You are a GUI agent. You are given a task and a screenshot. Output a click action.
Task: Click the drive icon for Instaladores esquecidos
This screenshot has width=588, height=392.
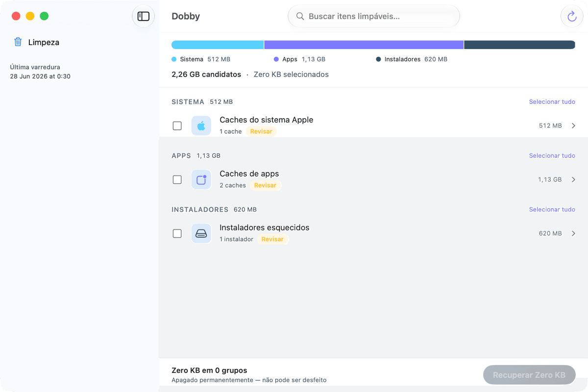click(201, 234)
